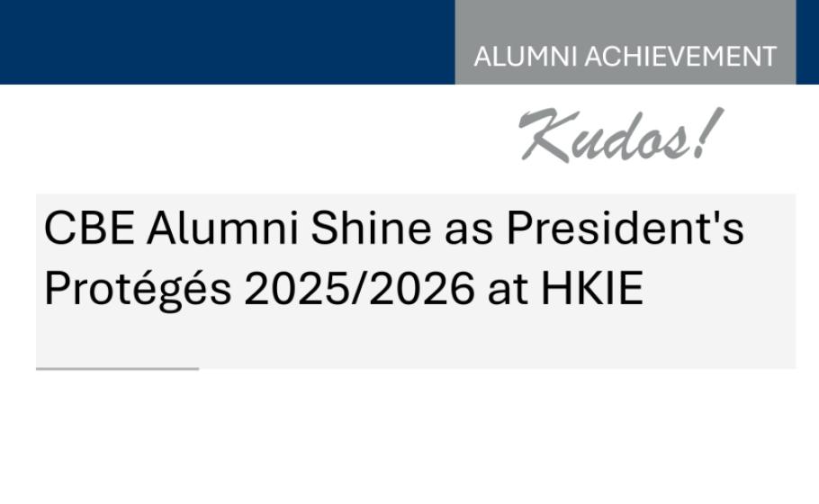
Task: Click the word ALUMNI in the gray tab
Action: [526, 57]
